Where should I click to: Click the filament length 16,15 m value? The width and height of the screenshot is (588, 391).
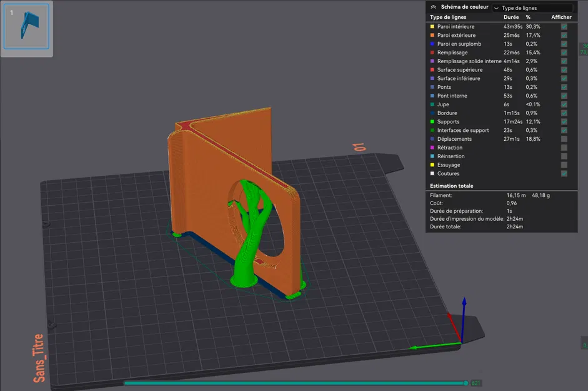516,195
